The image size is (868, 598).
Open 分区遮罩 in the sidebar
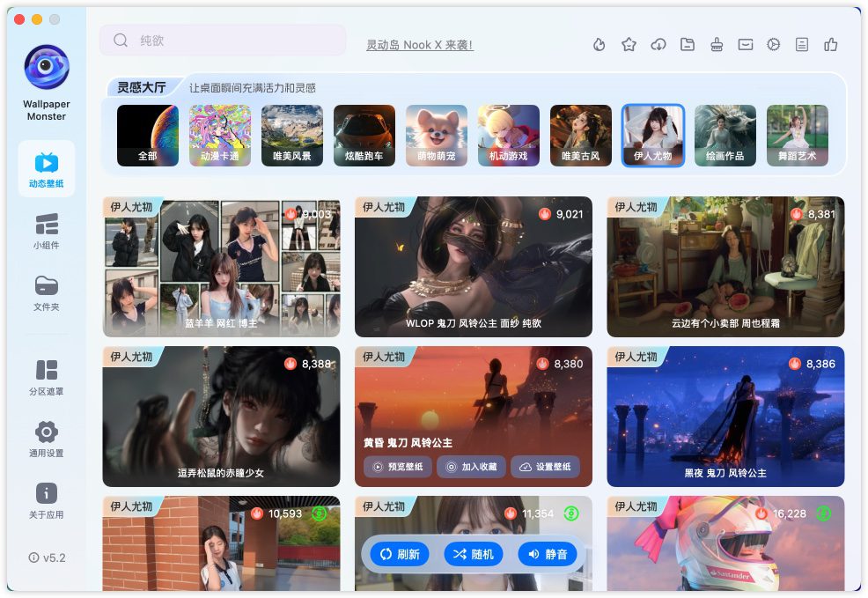46,377
